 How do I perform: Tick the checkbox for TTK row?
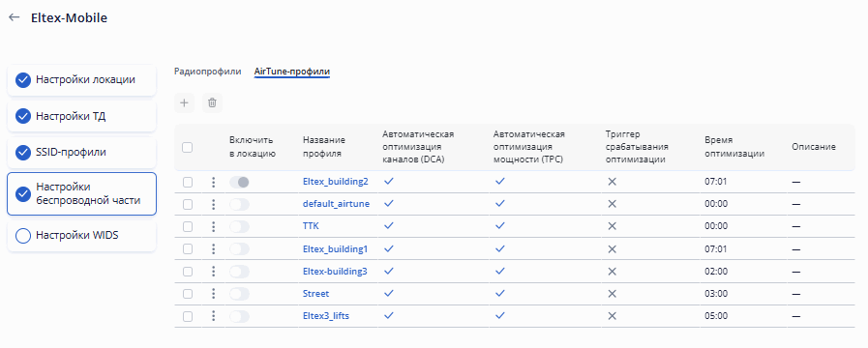click(x=188, y=227)
